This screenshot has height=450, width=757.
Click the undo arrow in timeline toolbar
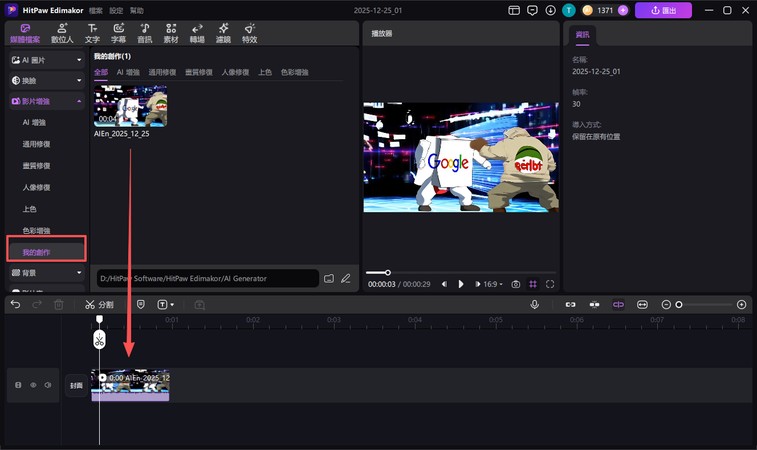point(15,304)
